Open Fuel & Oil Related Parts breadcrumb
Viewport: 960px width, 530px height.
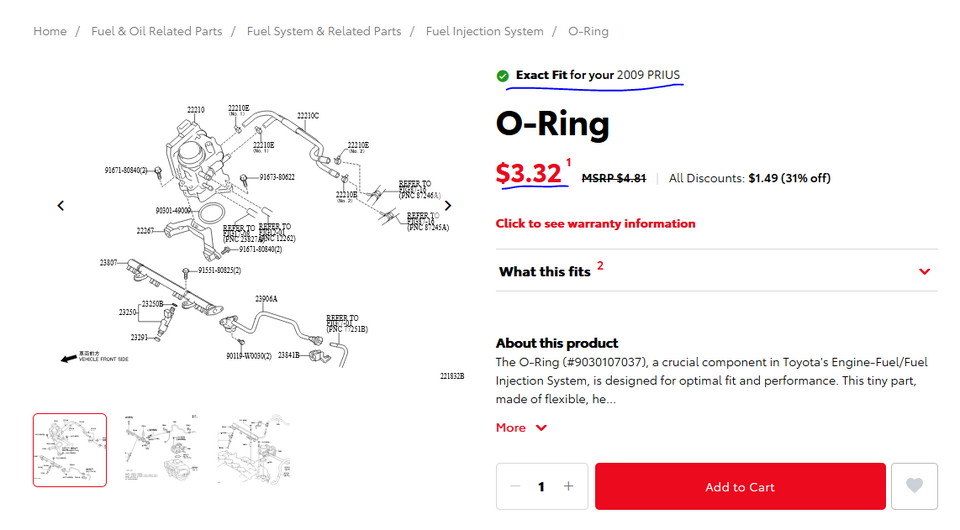click(x=157, y=31)
